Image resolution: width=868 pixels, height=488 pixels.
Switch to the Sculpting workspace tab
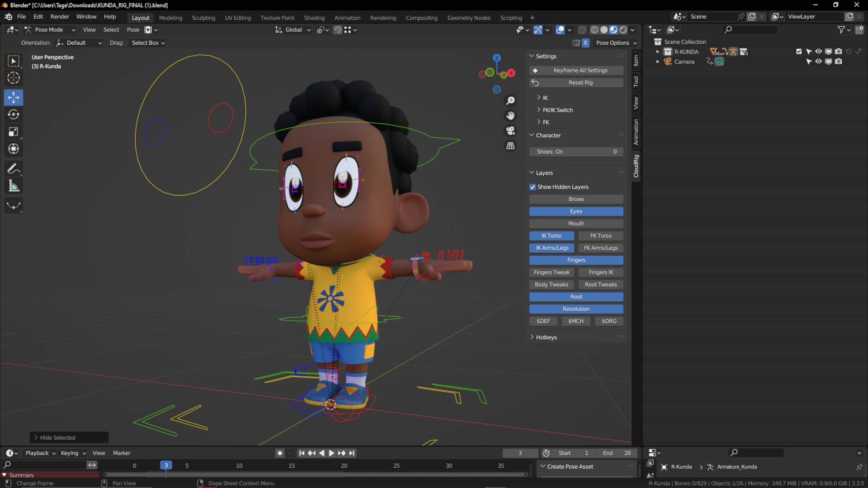tap(203, 18)
